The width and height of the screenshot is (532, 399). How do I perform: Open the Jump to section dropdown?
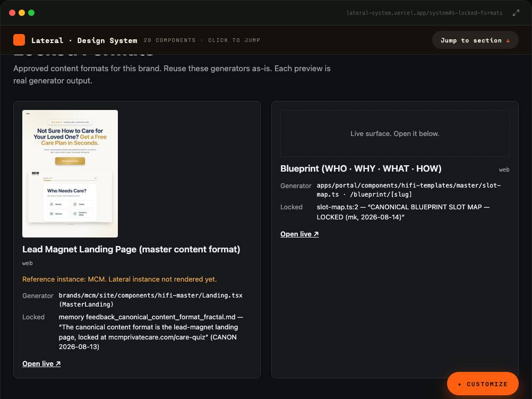tap(475, 40)
